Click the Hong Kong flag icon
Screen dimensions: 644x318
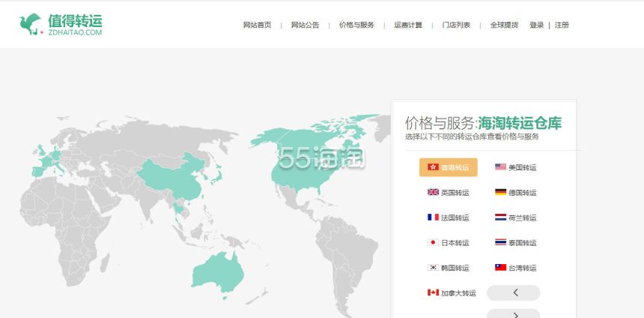point(433,167)
